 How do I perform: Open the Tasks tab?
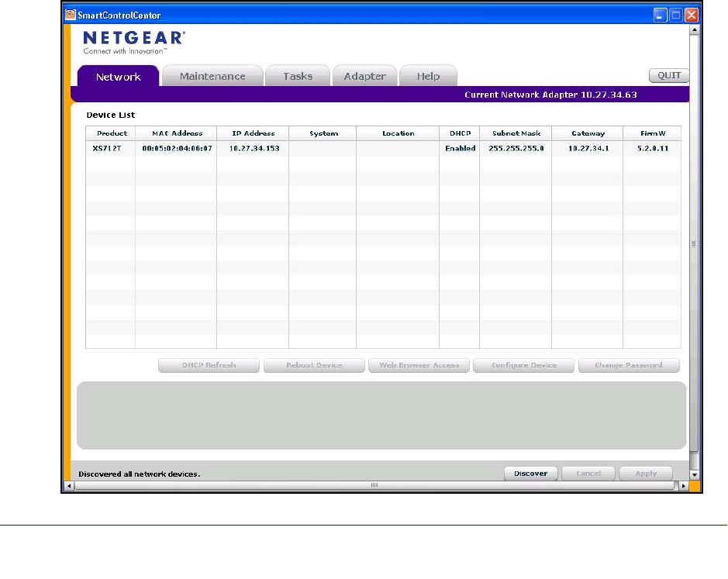coord(298,76)
